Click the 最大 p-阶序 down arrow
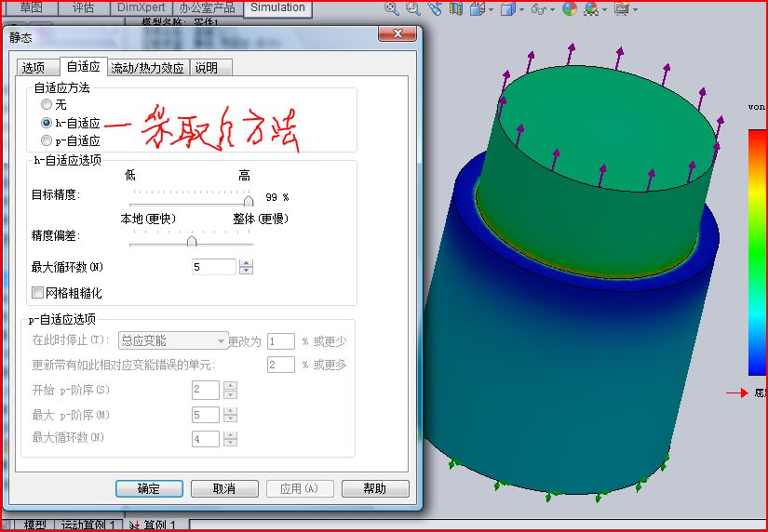This screenshot has height=532, width=768. [230, 419]
